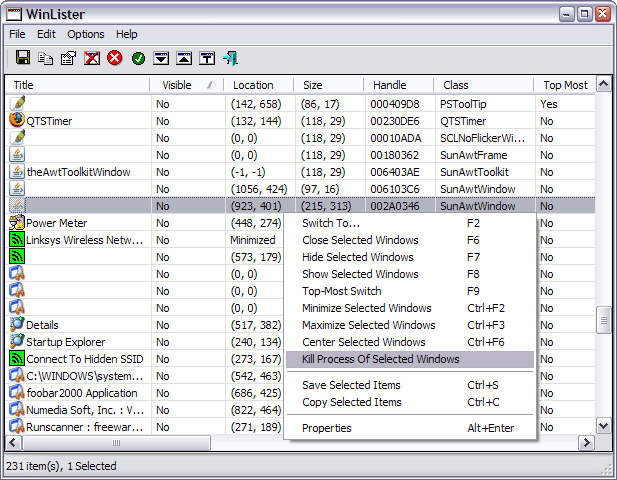
Task: Click the Exit door toolbar icon
Action: click(230, 58)
